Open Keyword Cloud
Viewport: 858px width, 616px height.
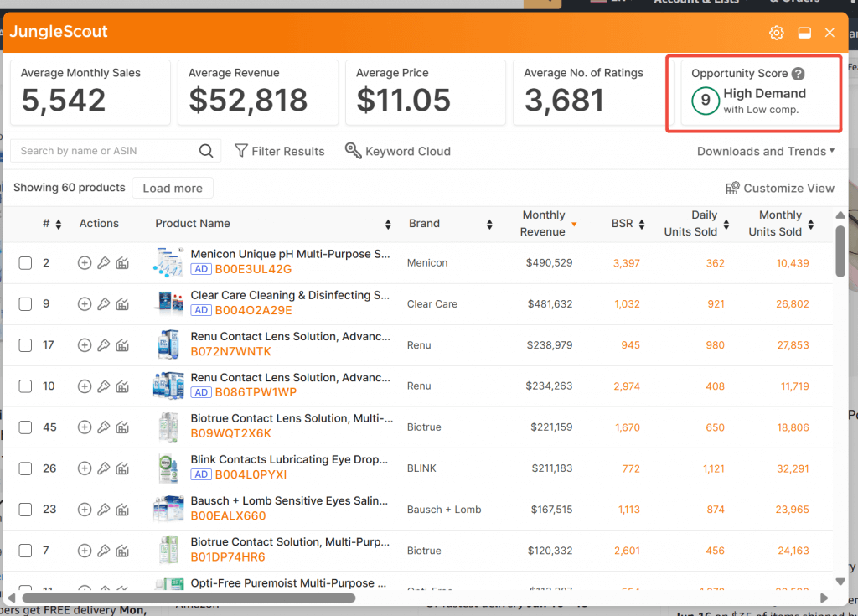[x=398, y=151]
